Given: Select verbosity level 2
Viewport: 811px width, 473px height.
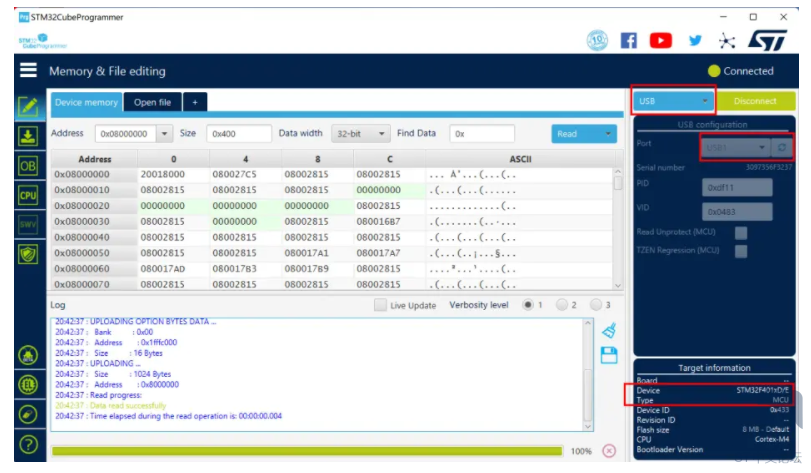Looking at the screenshot, I should [x=562, y=305].
